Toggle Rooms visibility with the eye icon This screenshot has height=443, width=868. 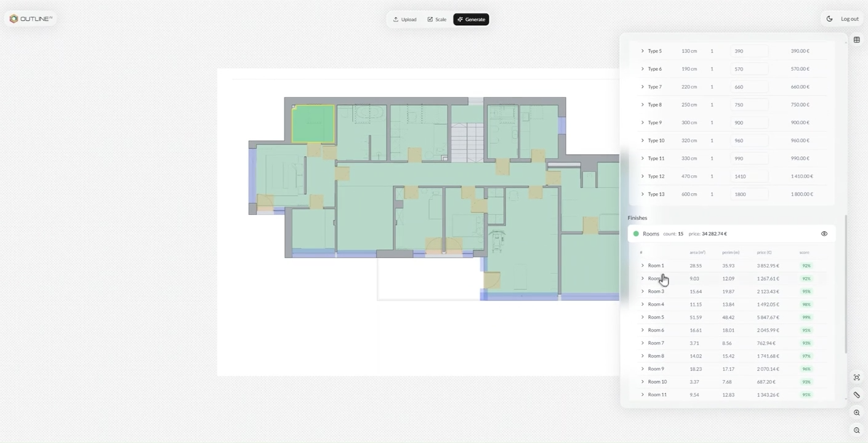824,234
